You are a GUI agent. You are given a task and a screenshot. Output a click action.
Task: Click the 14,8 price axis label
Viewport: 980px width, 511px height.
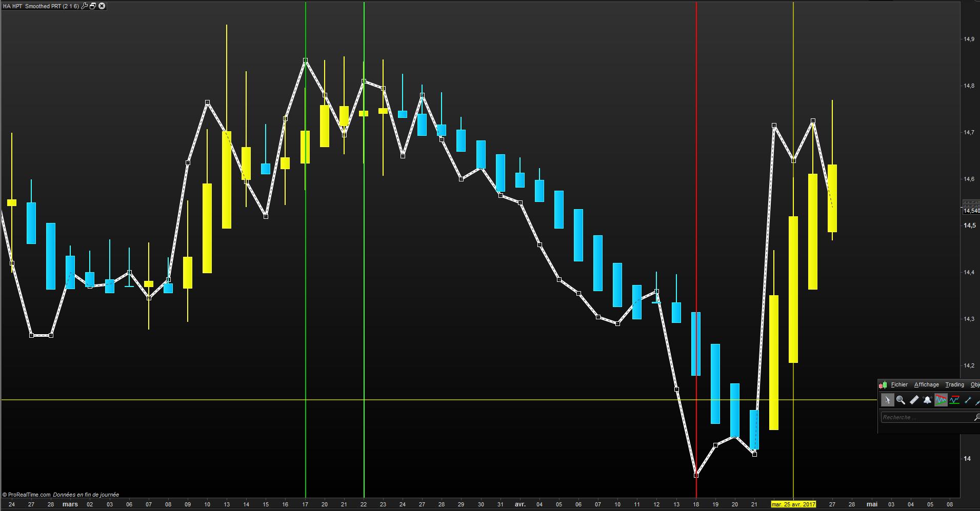(969, 86)
